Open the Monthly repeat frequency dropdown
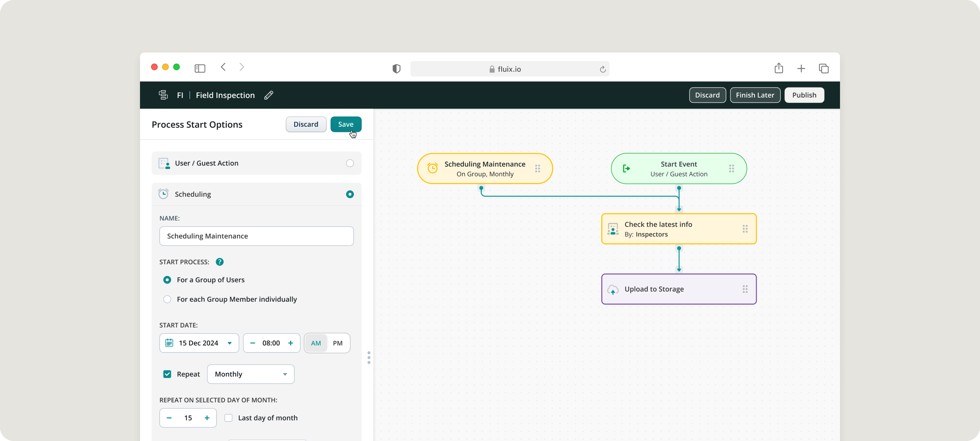 [250, 374]
